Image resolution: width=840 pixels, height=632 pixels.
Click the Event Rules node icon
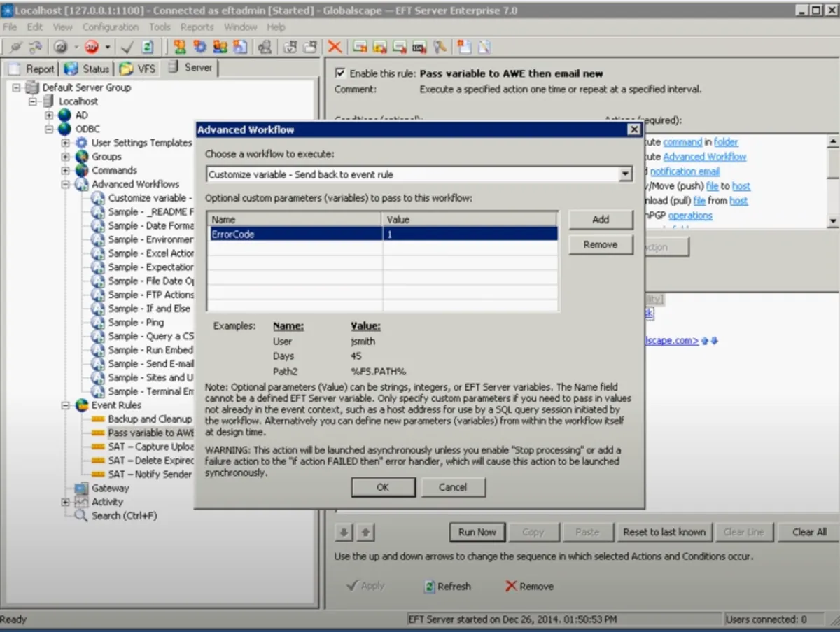point(82,405)
